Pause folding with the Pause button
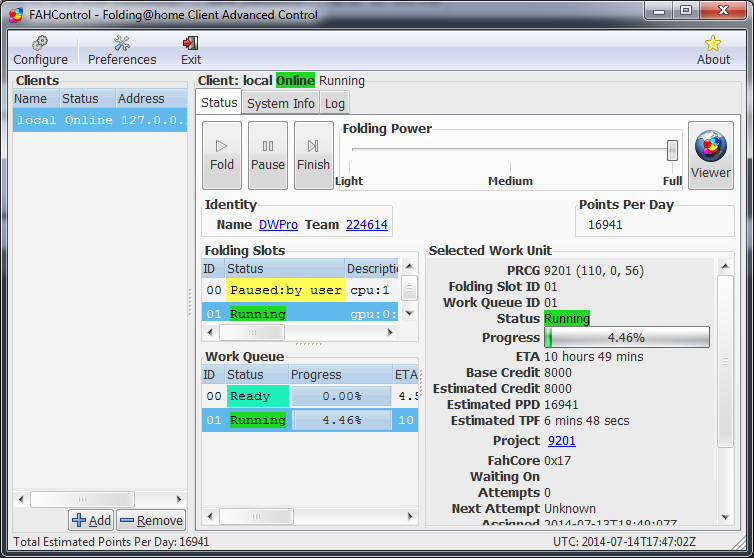754x558 pixels. coord(268,155)
